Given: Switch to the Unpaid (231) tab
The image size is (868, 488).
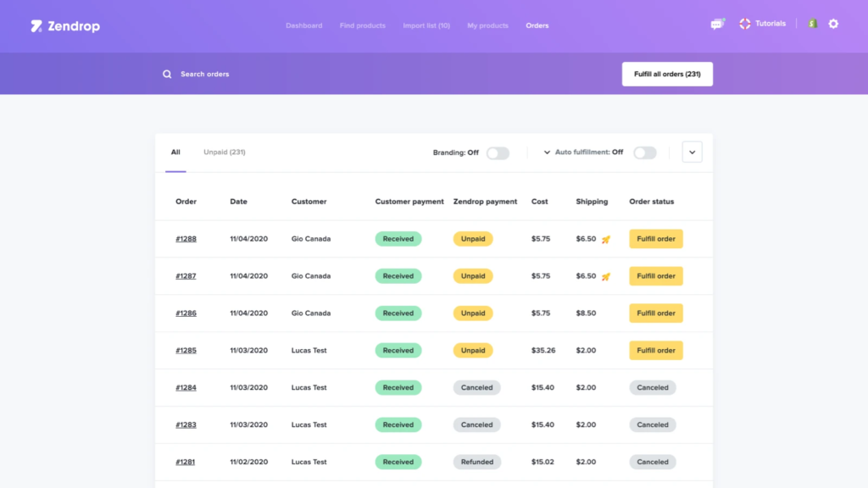Looking at the screenshot, I should click(x=223, y=152).
